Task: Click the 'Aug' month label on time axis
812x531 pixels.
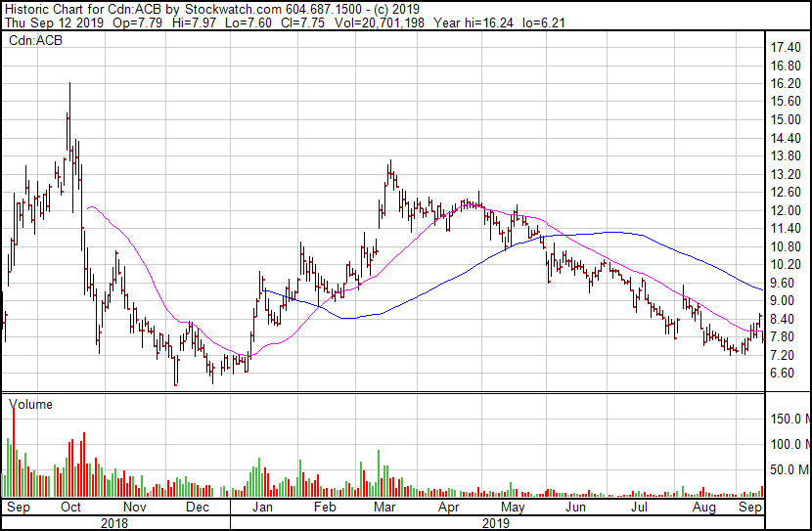Action: click(704, 508)
